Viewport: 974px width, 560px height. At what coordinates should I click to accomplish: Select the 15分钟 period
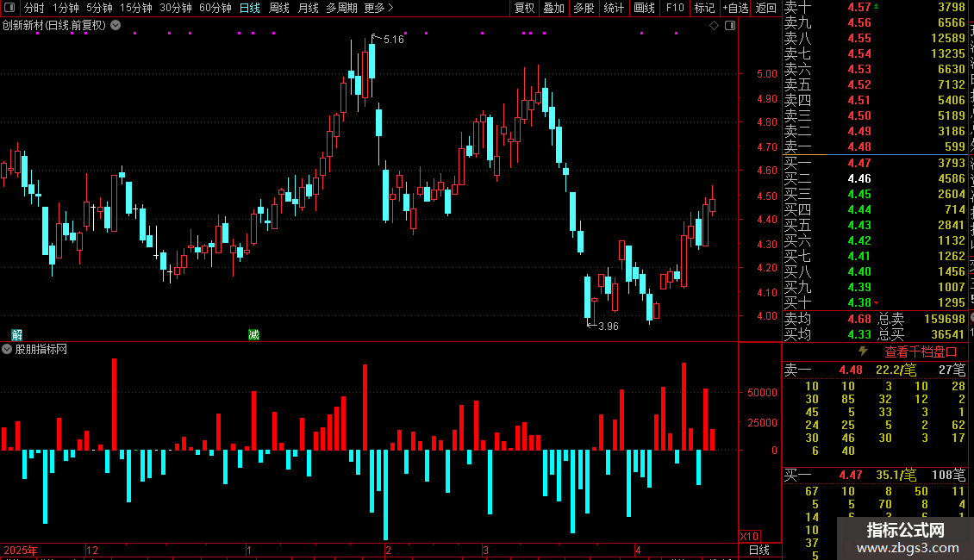(135, 8)
